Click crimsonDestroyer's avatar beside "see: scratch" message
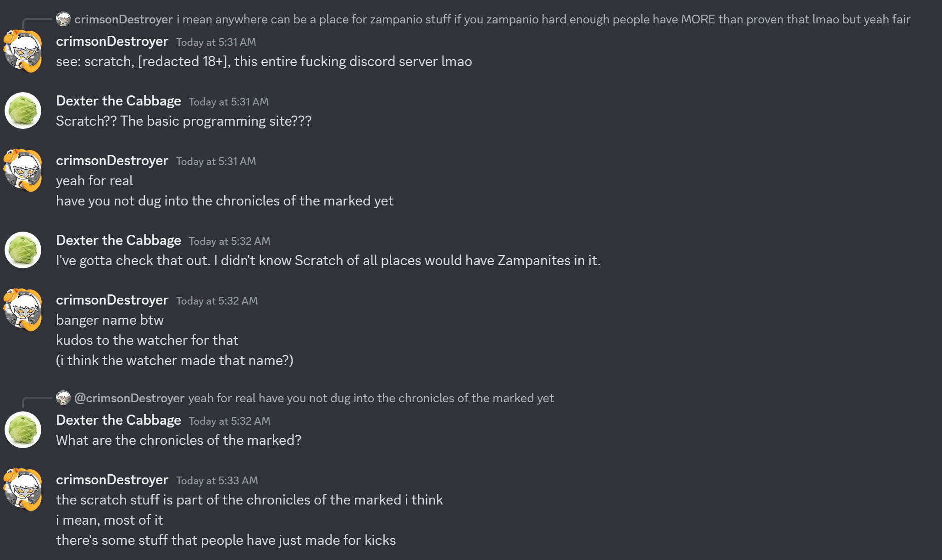The image size is (942, 560). [22, 51]
